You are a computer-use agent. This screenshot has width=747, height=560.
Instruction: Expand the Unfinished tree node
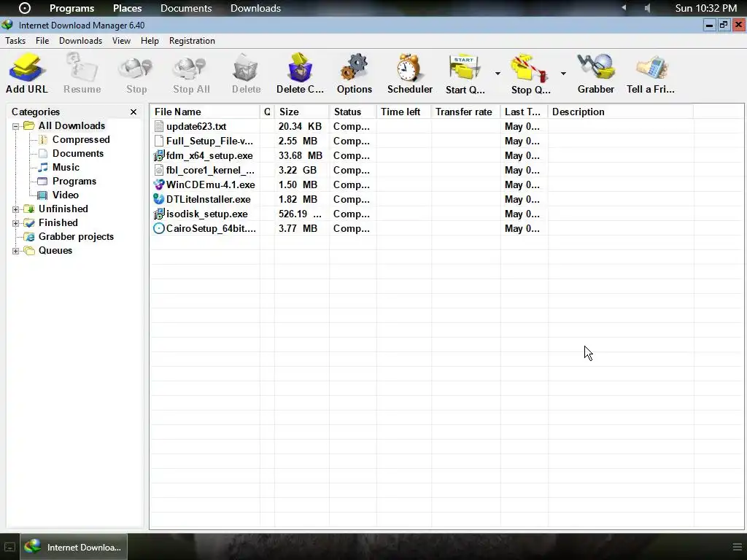click(16, 209)
